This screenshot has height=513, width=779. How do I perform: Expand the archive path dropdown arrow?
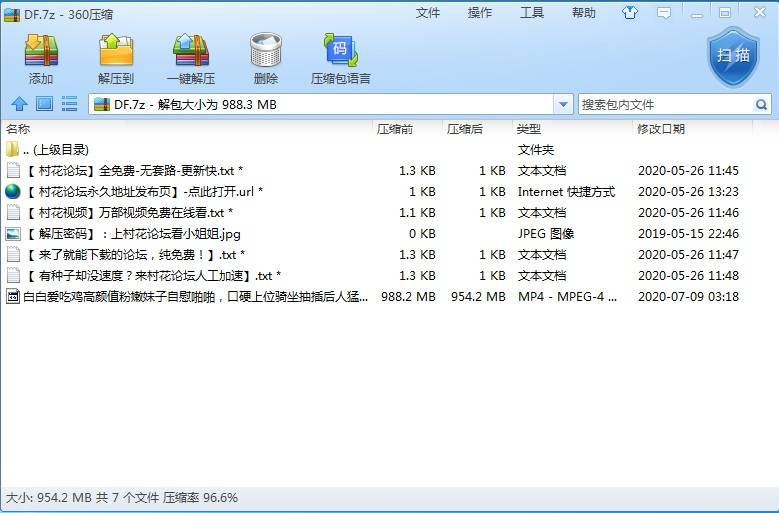[564, 104]
